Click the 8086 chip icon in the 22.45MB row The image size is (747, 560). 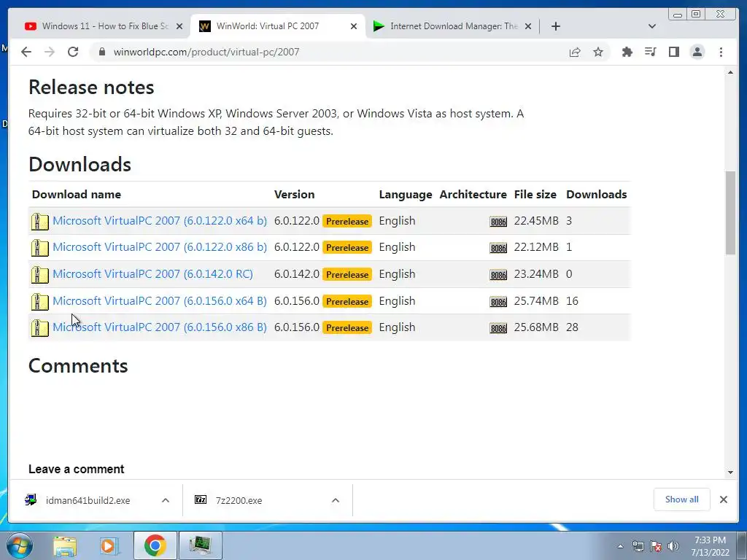[498, 222]
